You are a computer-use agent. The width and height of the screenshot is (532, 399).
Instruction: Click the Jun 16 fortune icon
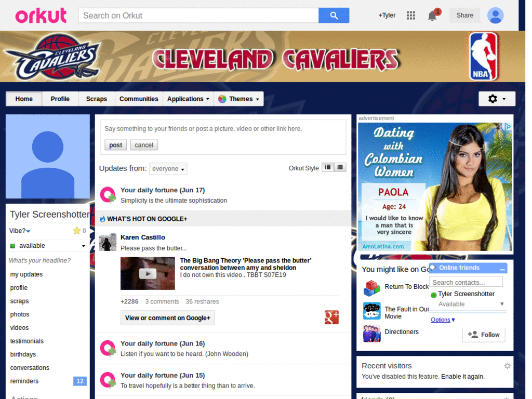pos(108,349)
